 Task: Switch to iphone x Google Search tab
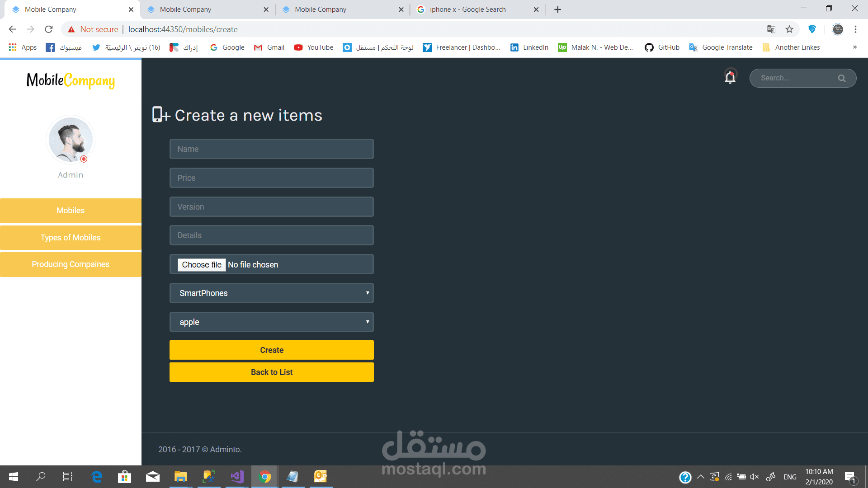(x=467, y=9)
